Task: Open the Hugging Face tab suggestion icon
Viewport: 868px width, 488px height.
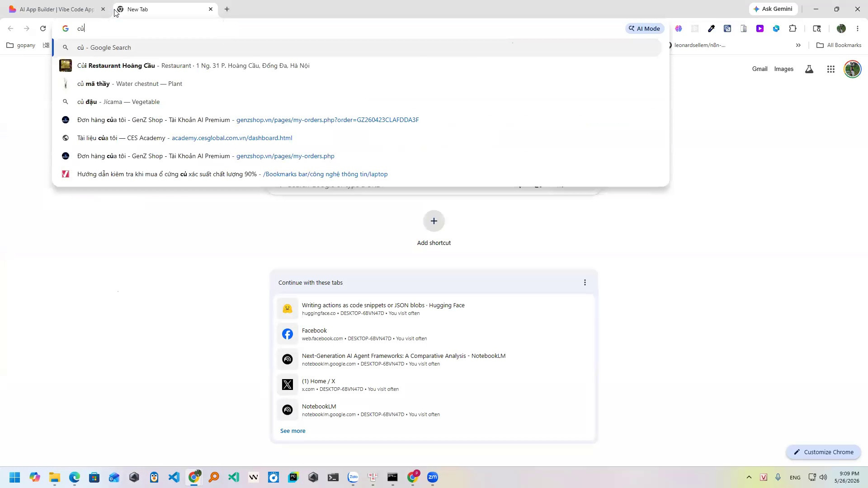Action: (x=288, y=309)
